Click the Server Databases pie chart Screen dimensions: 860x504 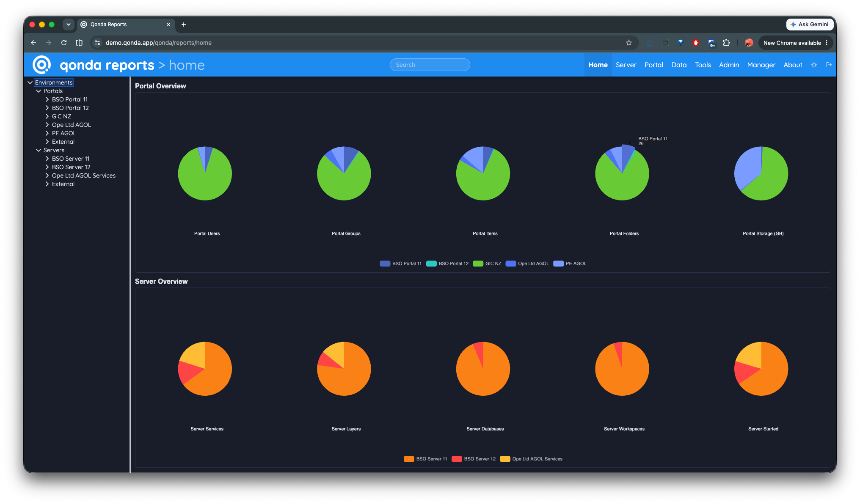(483, 369)
